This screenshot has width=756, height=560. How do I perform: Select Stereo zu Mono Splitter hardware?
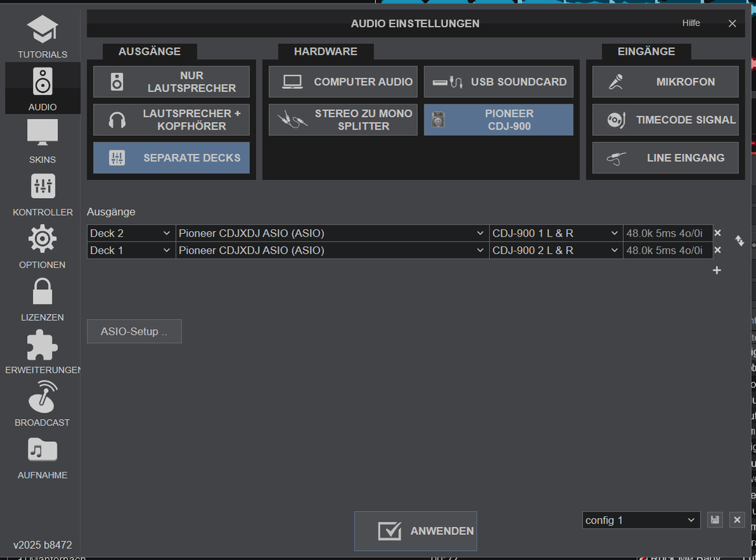coord(343,120)
